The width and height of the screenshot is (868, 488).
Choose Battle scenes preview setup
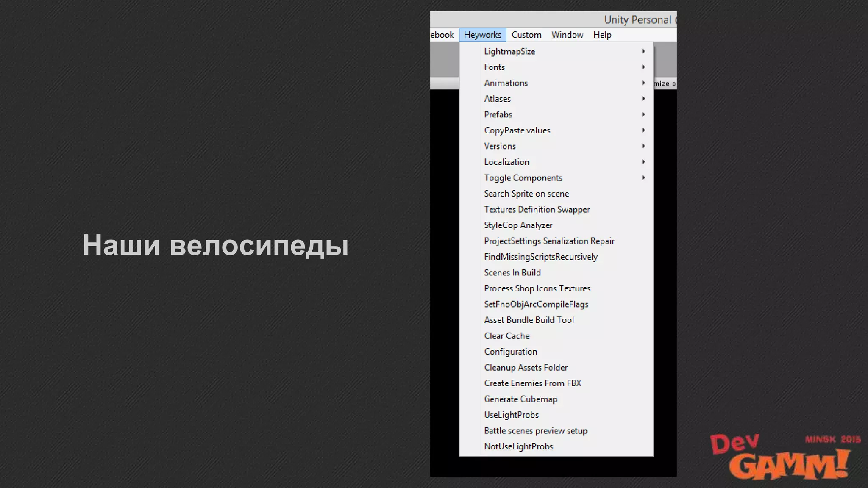[x=556, y=431]
